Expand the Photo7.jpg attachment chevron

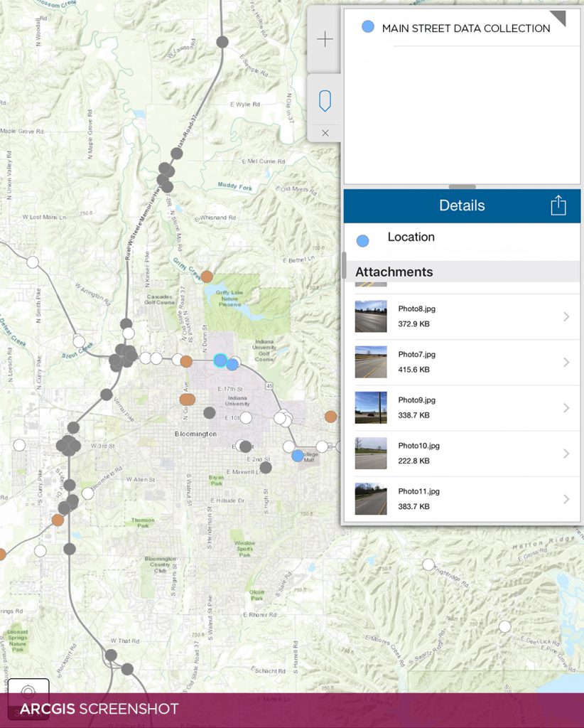pyautogui.click(x=567, y=362)
